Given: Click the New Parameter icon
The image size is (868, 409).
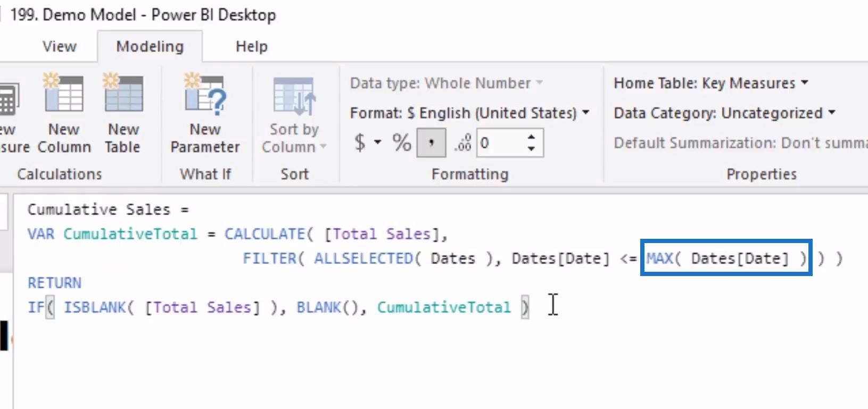Looking at the screenshot, I should coord(205,95).
